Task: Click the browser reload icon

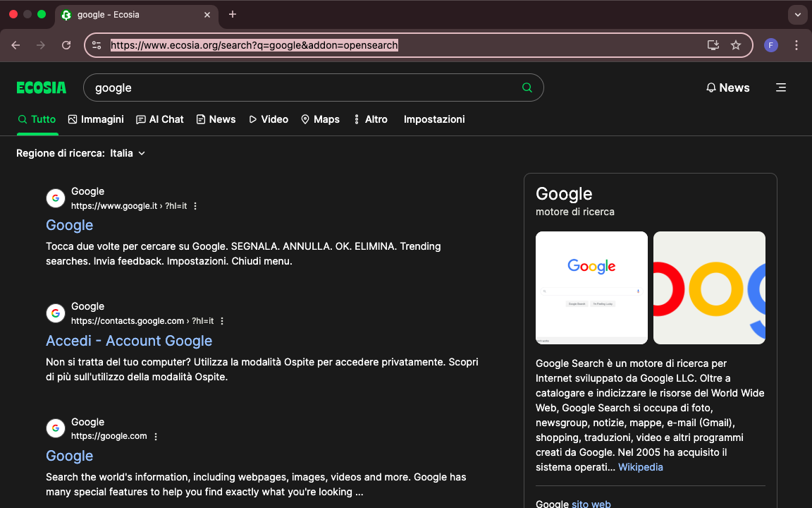Action: coord(66,44)
